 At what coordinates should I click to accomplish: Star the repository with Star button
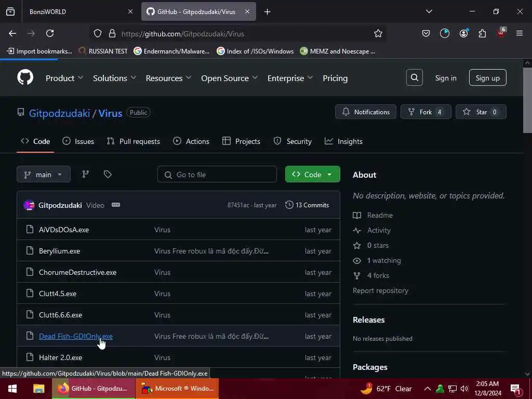(x=481, y=112)
